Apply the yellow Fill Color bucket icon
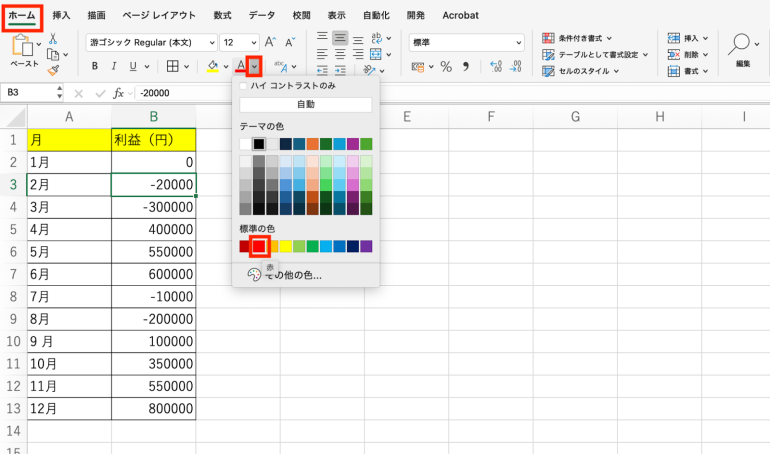The image size is (770, 454). [x=213, y=66]
